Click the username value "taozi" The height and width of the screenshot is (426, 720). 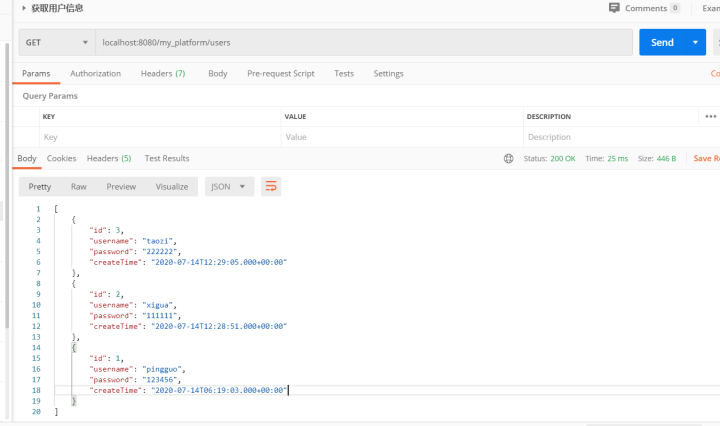158,241
